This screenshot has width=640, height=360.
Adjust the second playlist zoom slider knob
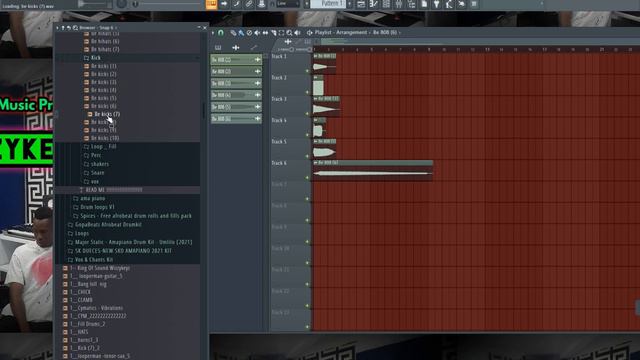[310, 49]
